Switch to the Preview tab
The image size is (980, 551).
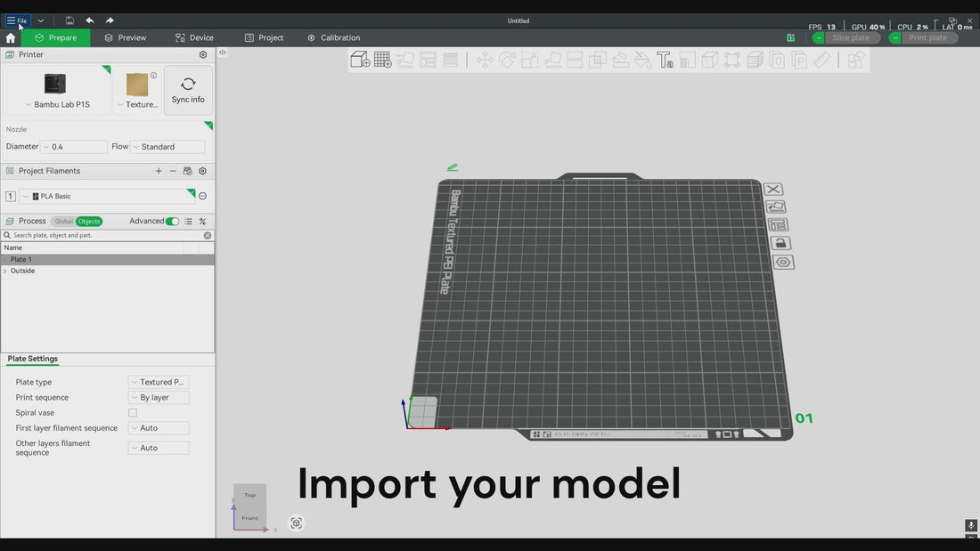point(125,38)
